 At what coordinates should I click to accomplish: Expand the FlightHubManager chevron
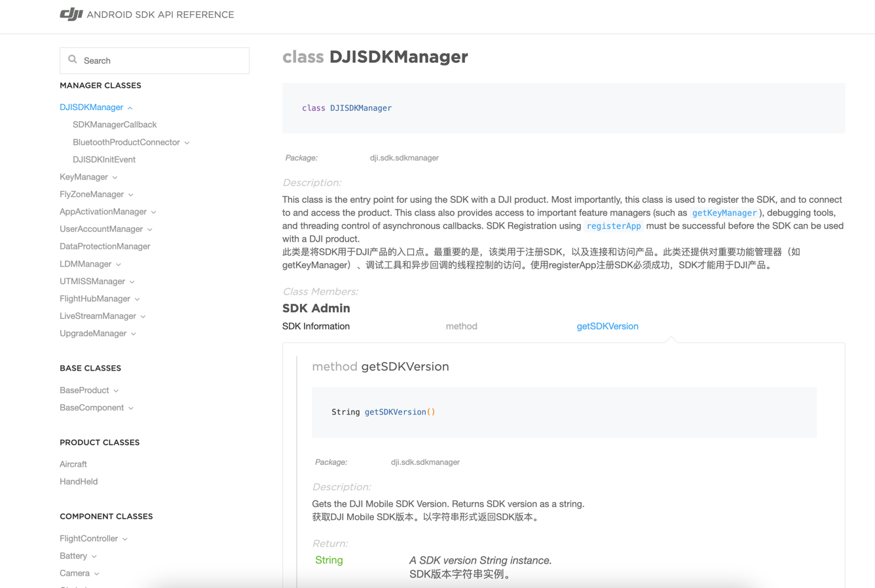click(138, 299)
